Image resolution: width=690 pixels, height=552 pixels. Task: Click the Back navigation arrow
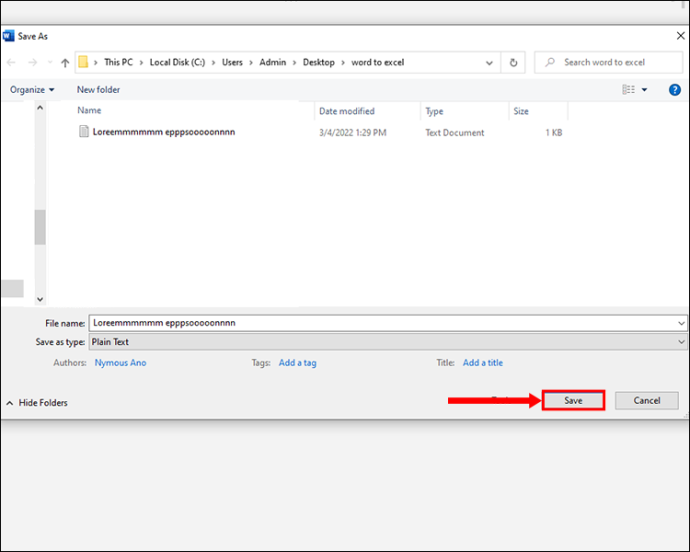11,63
